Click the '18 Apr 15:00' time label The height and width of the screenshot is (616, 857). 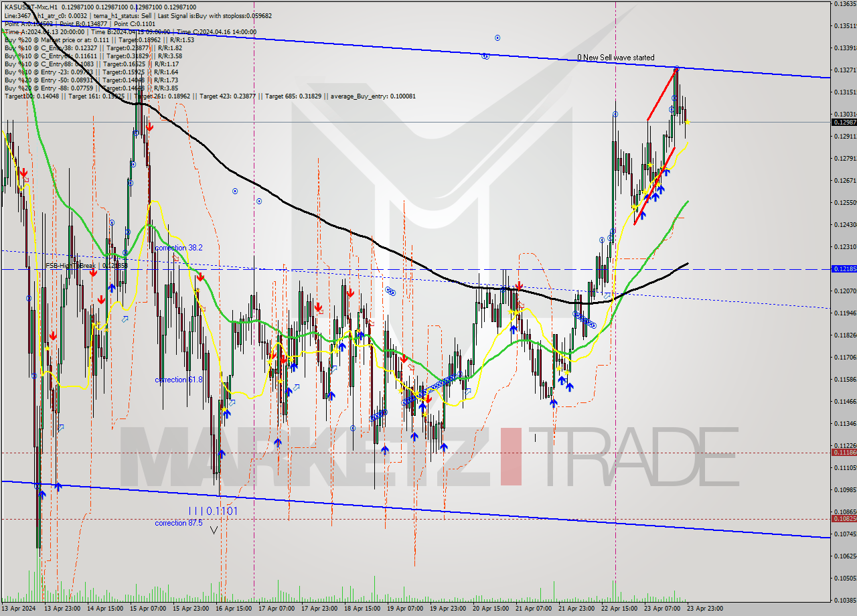(362, 609)
